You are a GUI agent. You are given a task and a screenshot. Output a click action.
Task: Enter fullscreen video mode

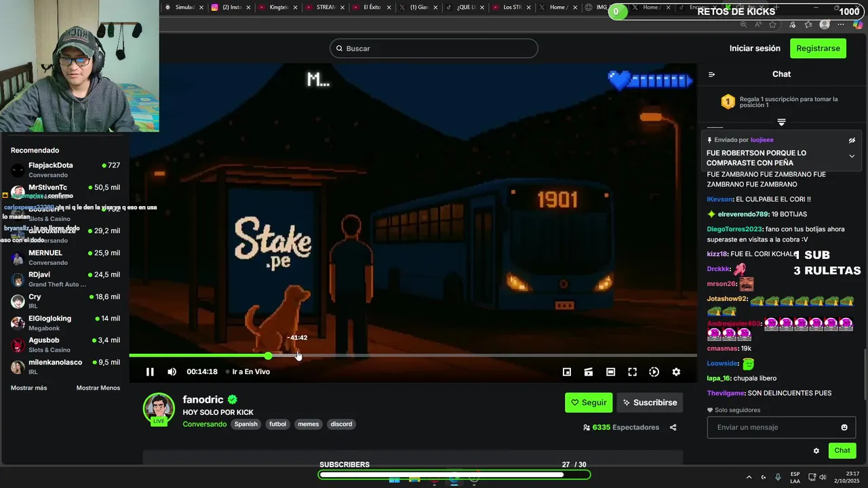pos(632,372)
